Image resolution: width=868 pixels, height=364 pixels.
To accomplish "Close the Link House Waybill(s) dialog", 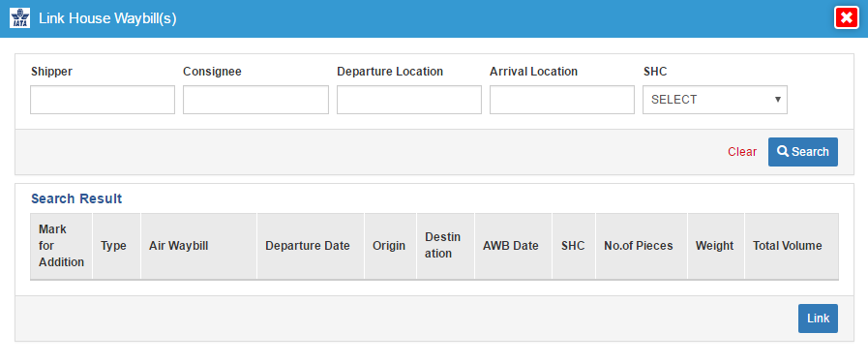I will coord(847,18).
